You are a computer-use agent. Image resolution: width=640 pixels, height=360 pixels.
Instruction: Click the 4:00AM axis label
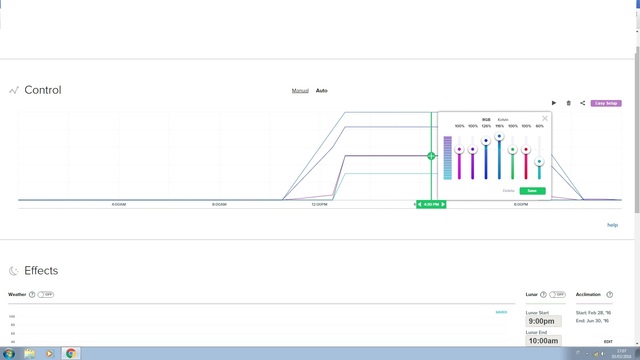point(119,204)
